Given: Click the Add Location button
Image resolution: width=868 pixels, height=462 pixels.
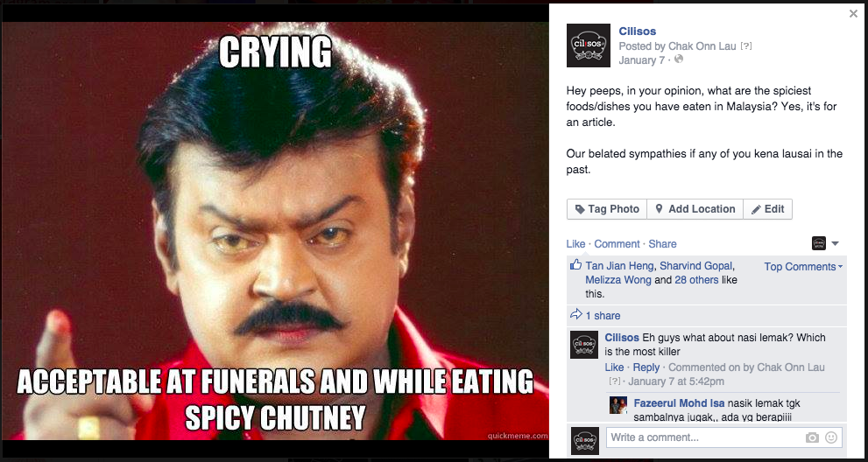Looking at the screenshot, I should pyautogui.click(x=695, y=209).
